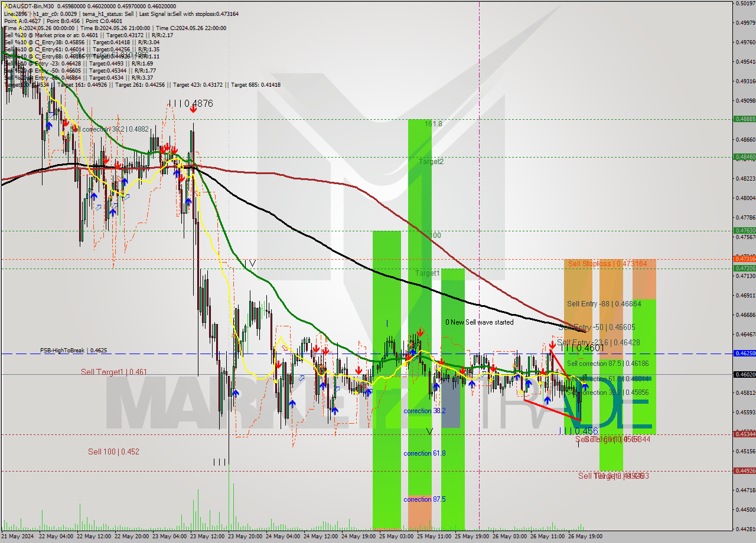Screen dimensions: 756x543
Task: Click the blue 'correction 61.8' label
Action: pyautogui.click(x=425, y=453)
